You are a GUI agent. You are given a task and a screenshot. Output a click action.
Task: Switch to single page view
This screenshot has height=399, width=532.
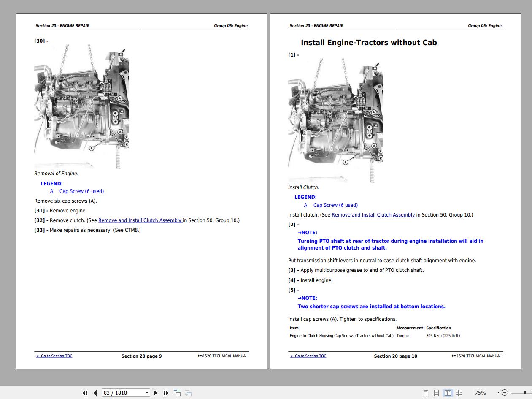tap(426, 393)
